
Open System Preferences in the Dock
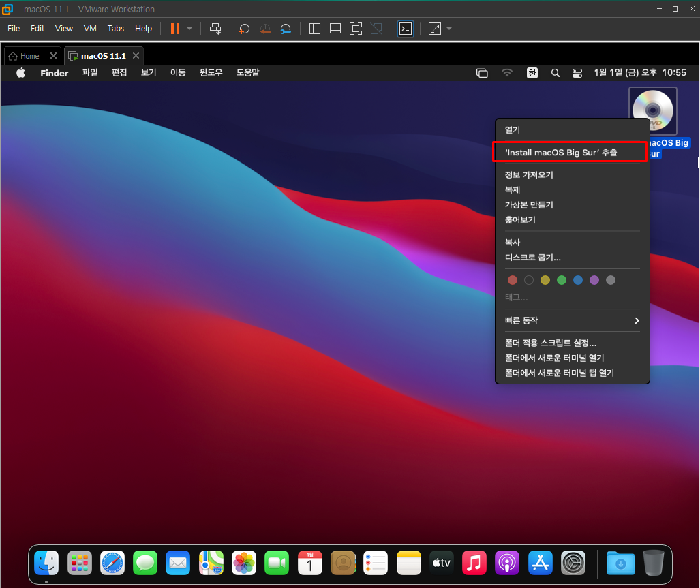click(x=573, y=563)
